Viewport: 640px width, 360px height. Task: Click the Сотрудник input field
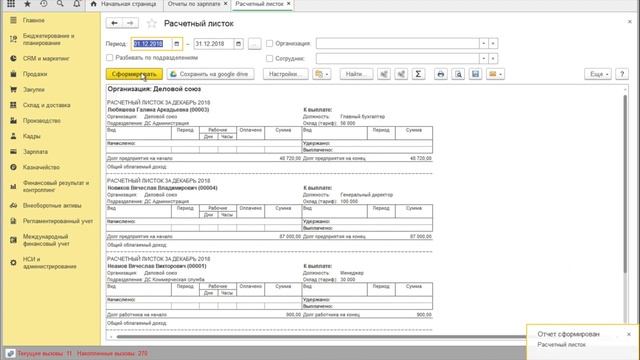click(x=398, y=58)
